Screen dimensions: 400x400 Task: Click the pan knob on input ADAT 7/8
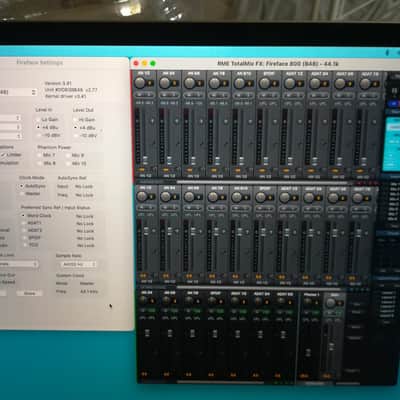(365, 83)
